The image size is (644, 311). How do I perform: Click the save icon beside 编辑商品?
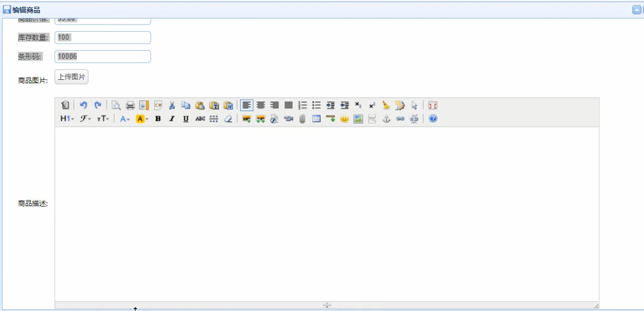click(x=7, y=10)
